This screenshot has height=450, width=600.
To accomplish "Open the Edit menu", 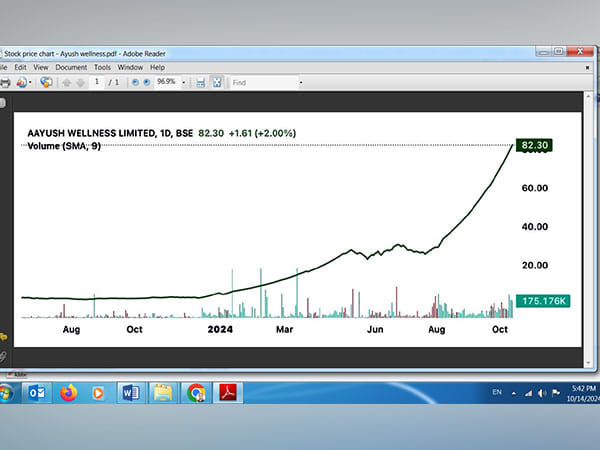I will tap(20, 67).
